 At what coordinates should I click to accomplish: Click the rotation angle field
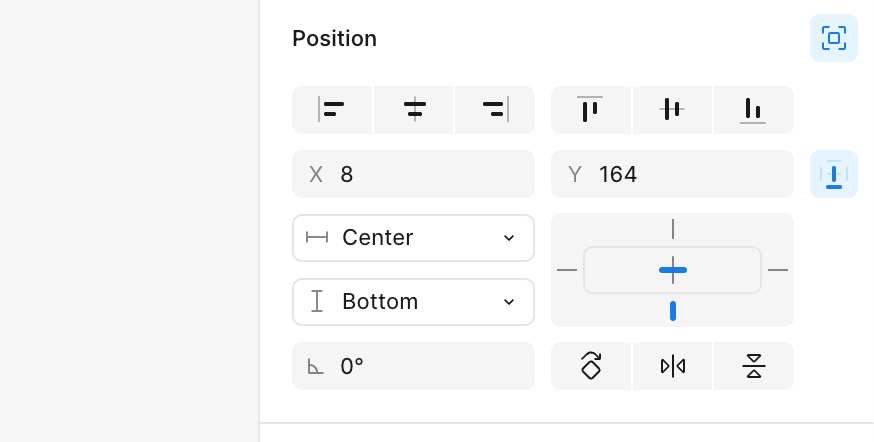(x=413, y=366)
